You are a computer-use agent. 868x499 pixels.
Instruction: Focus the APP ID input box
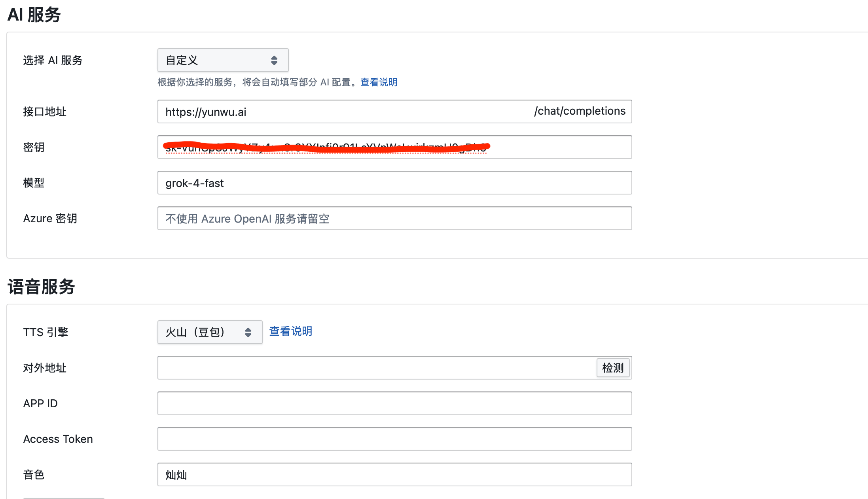click(x=394, y=404)
